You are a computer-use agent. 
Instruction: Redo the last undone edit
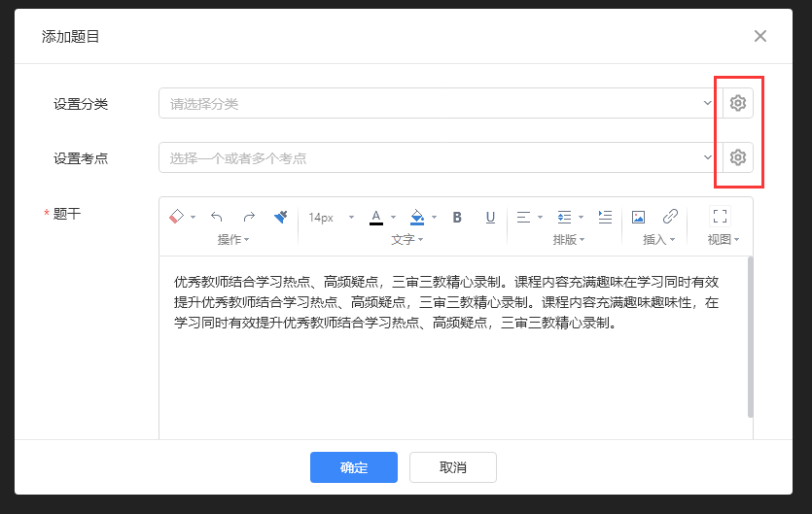point(249,217)
